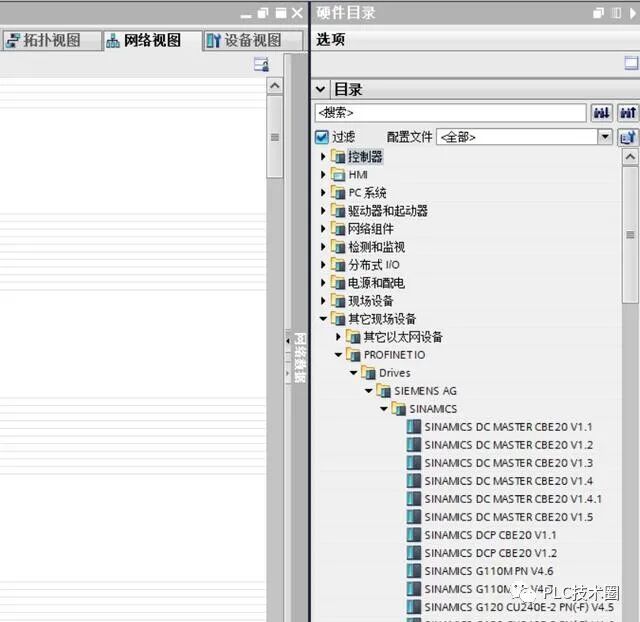640x622 pixels.
Task: Select SINAMICS DCP CBE20 V1.2 module icon
Action: click(413, 553)
